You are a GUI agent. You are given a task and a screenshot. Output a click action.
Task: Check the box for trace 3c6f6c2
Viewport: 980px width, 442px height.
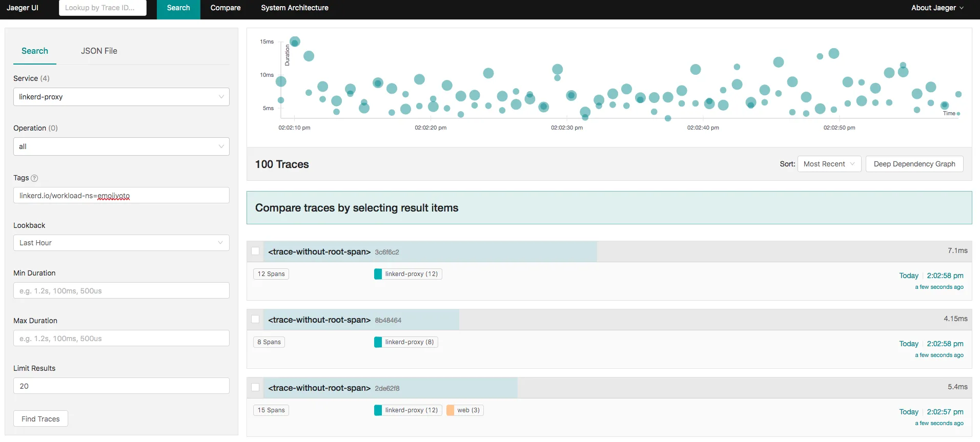[255, 251]
